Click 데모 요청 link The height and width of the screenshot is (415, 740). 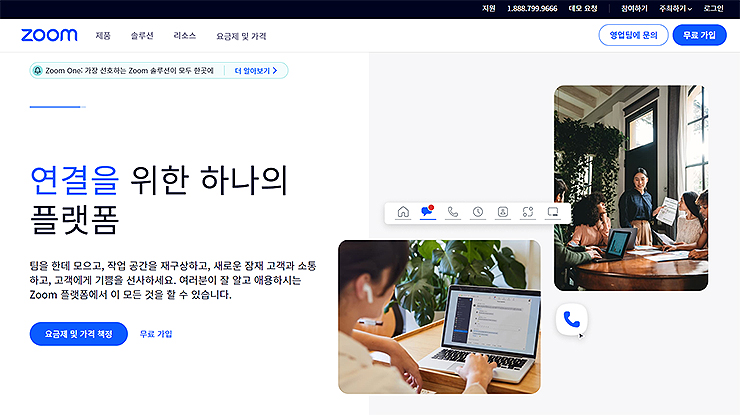coord(583,8)
